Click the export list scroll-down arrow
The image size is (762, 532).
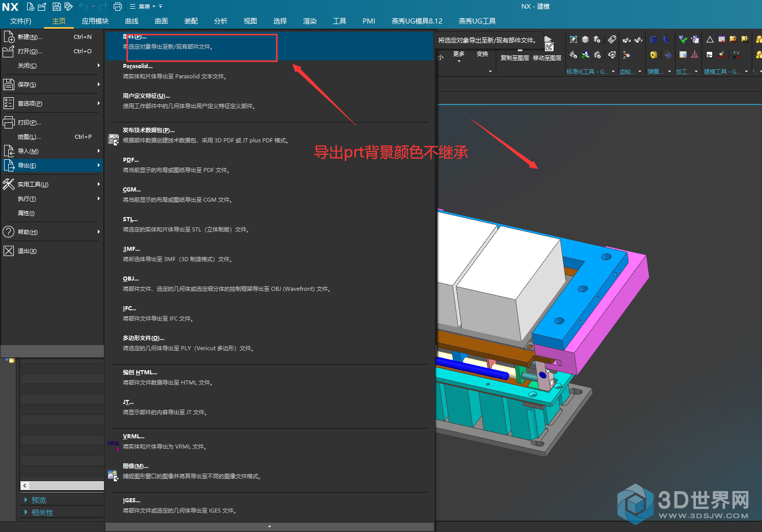pos(270,526)
